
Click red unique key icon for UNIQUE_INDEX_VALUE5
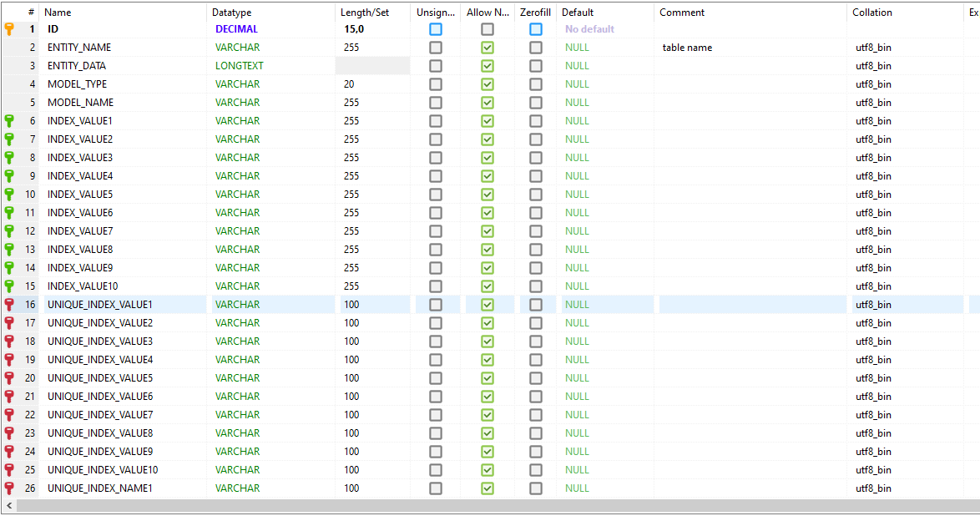coord(9,377)
